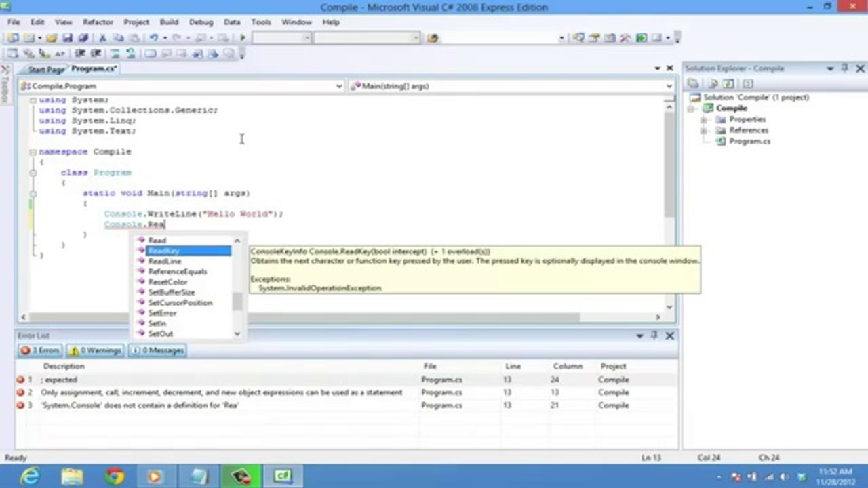
Task: Open the Toolbox icon with hammer and wrench
Action: click(x=625, y=38)
